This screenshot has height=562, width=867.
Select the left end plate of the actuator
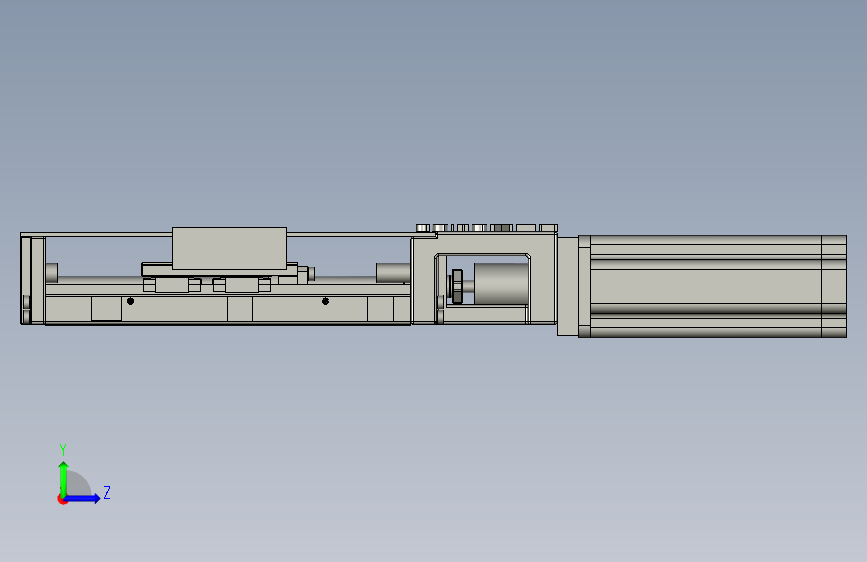(33, 280)
